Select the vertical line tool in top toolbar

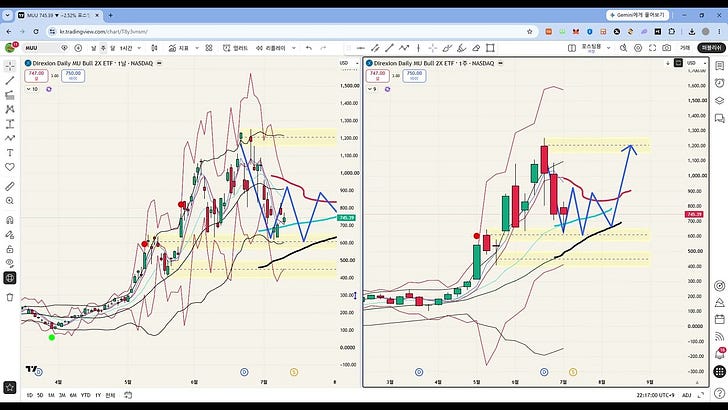click(418, 48)
